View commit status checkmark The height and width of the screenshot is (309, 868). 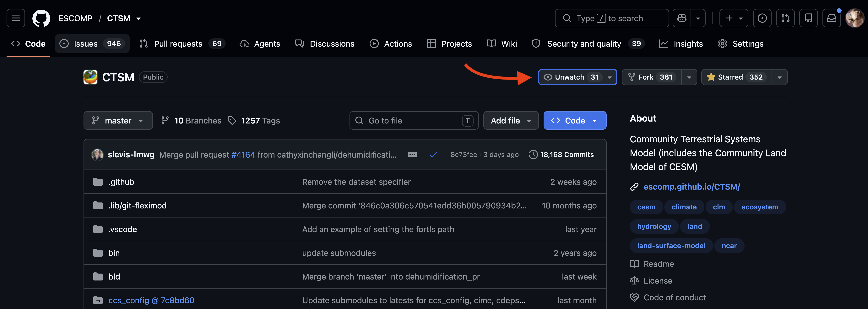click(x=433, y=154)
